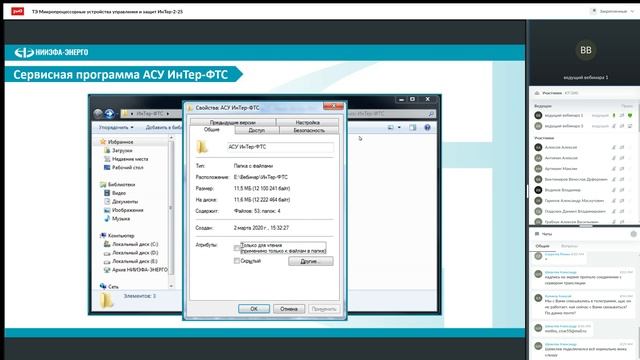Click the round icon in the chats panel header

(633, 234)
